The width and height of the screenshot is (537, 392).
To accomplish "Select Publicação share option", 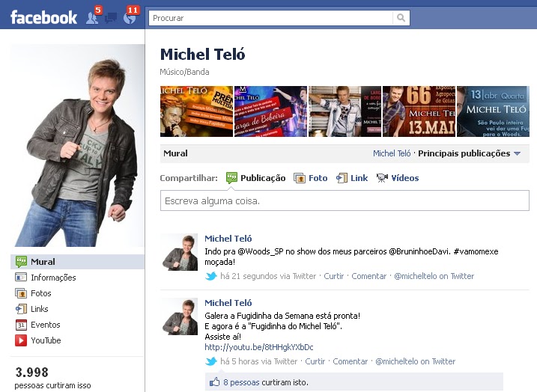I will point(263,178).
